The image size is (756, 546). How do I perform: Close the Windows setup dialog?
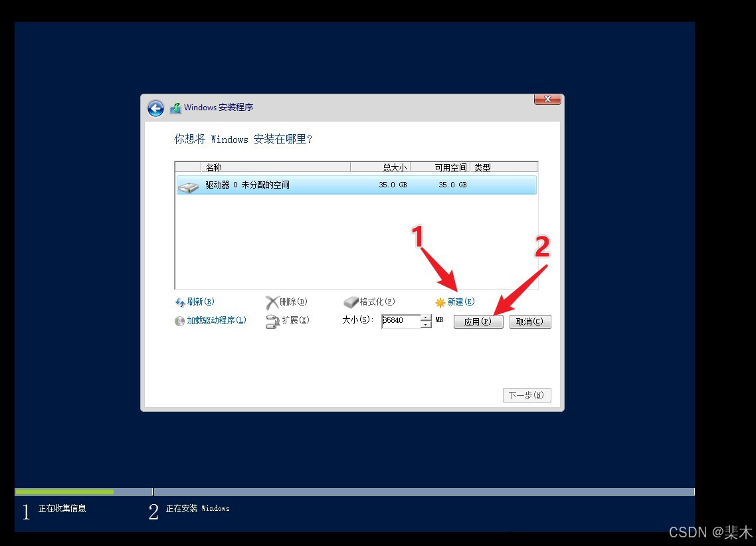[547, 99]
